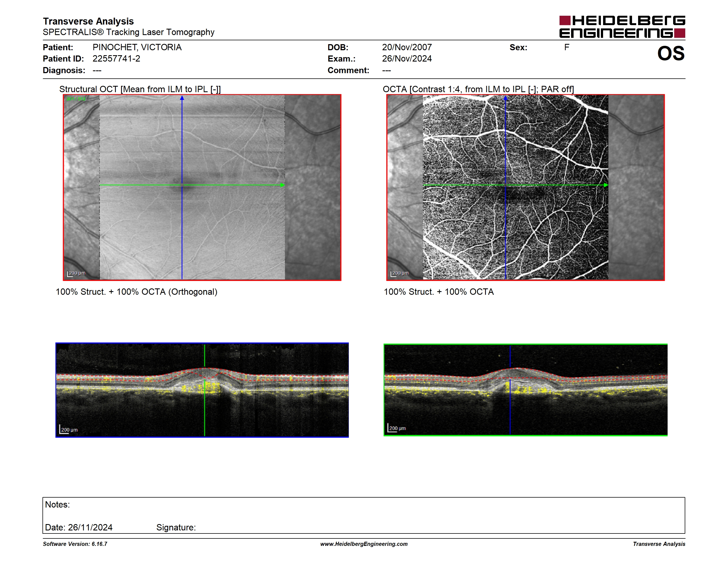728x563 pixels.
Task: Open the Structural OCT en-face image
Action: 202,187
